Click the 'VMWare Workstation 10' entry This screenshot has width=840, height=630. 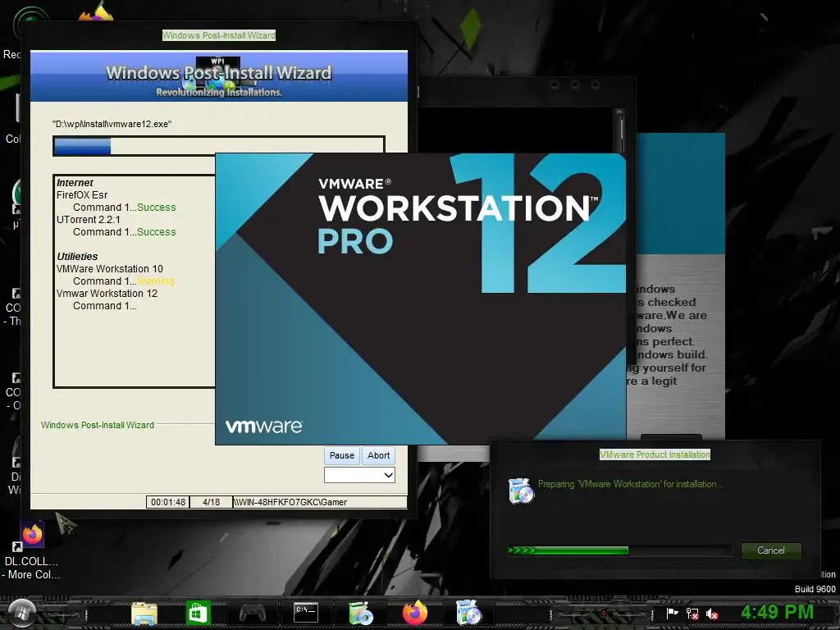point(110,269)
